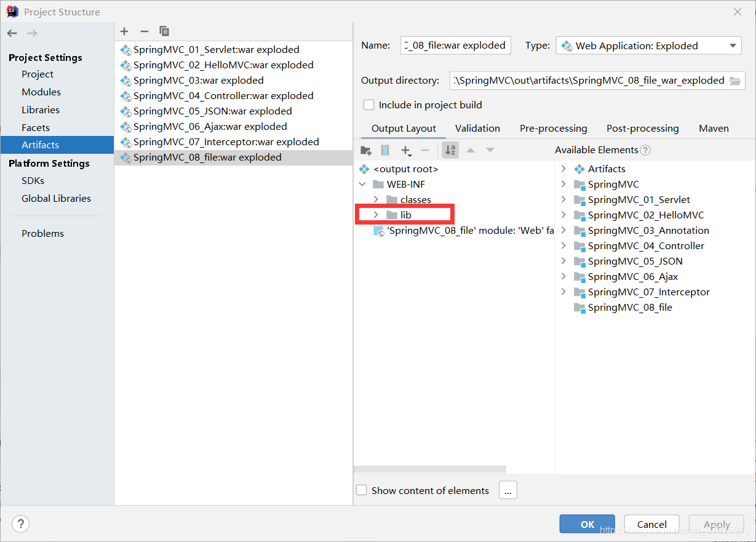
Task: Select SpringMVC_08_file:war exploded artifact
Action: [233, 157]
